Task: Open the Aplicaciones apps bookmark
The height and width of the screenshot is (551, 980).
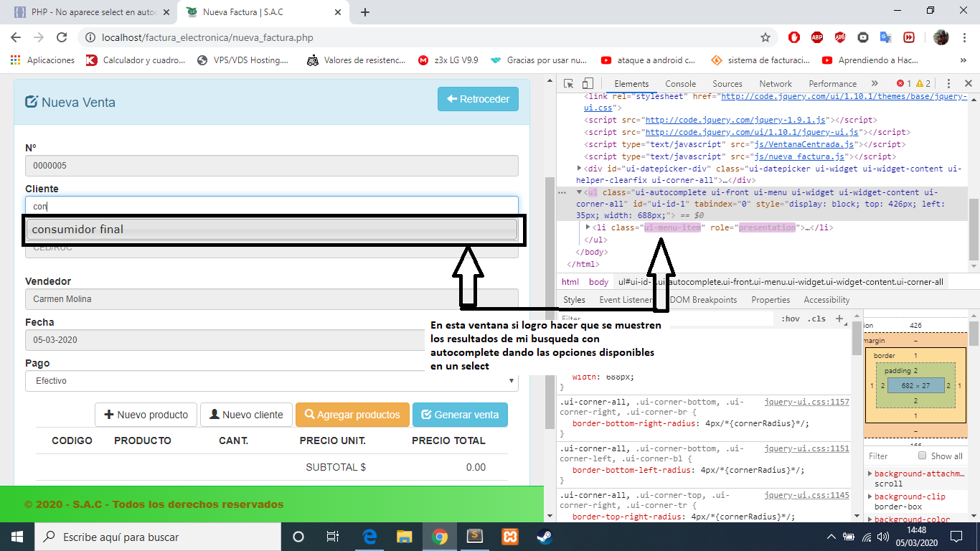Action: coord(42,60)
